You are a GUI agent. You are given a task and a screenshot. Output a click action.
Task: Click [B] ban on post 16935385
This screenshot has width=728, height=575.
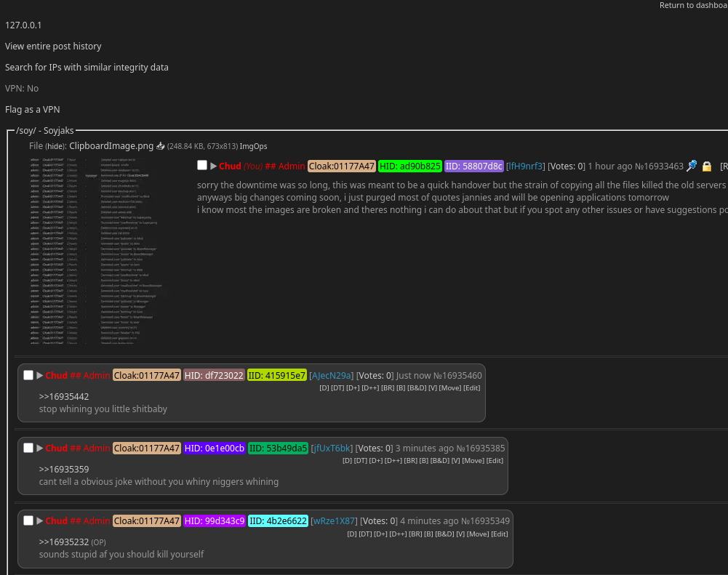[424, 461]
